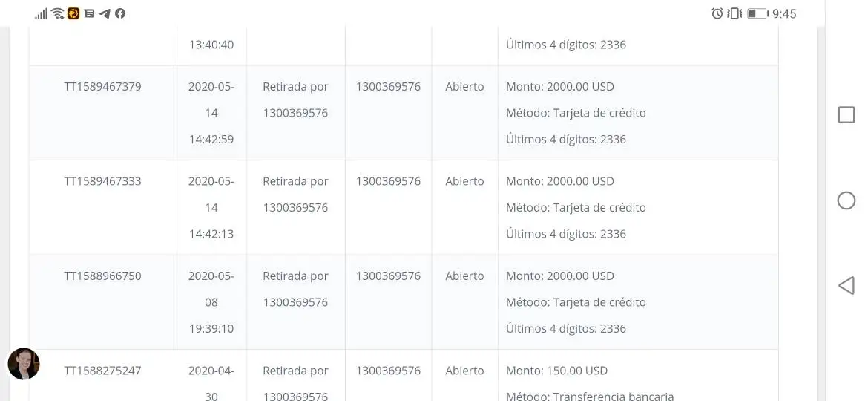
Task: Tap the orange app notification icon
Action: (73, 13)
